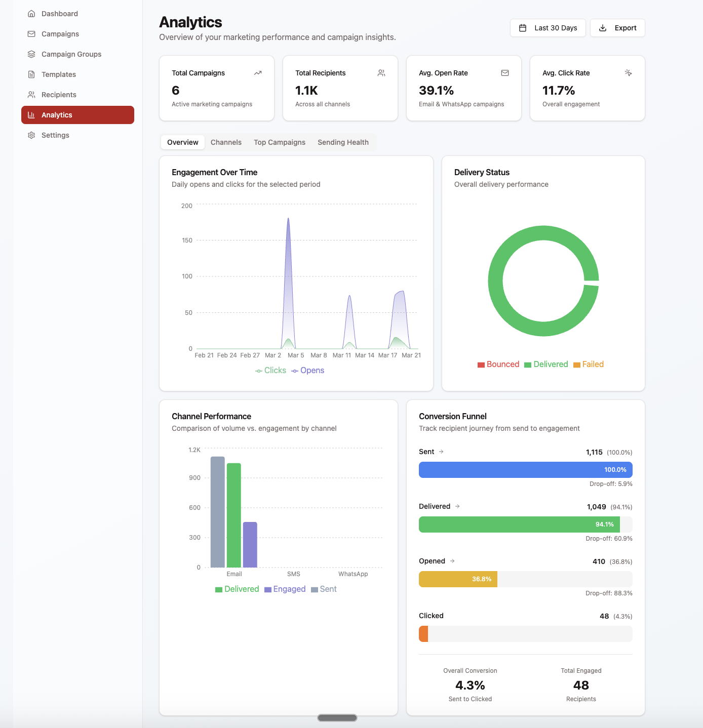Image resolution: width=703 pixels, height=728 pixels.
Task: Toggle Delivered in channel performance legend
Action: tap(237, 589)
